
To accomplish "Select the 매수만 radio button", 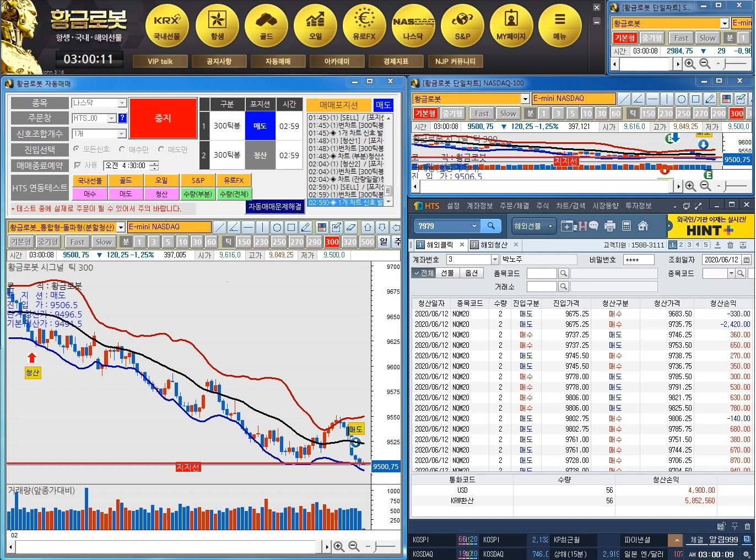I will 122,149.
